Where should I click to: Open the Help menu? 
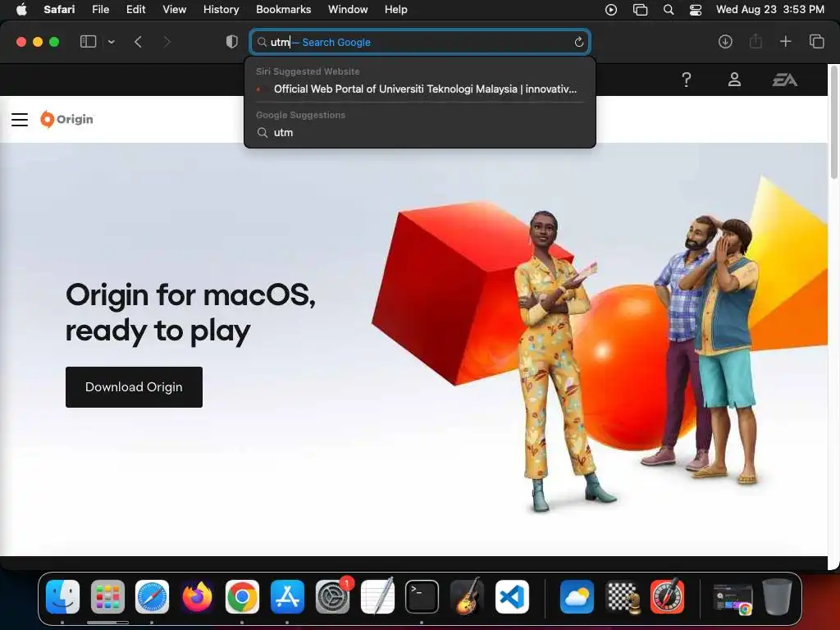click(396, 9)
